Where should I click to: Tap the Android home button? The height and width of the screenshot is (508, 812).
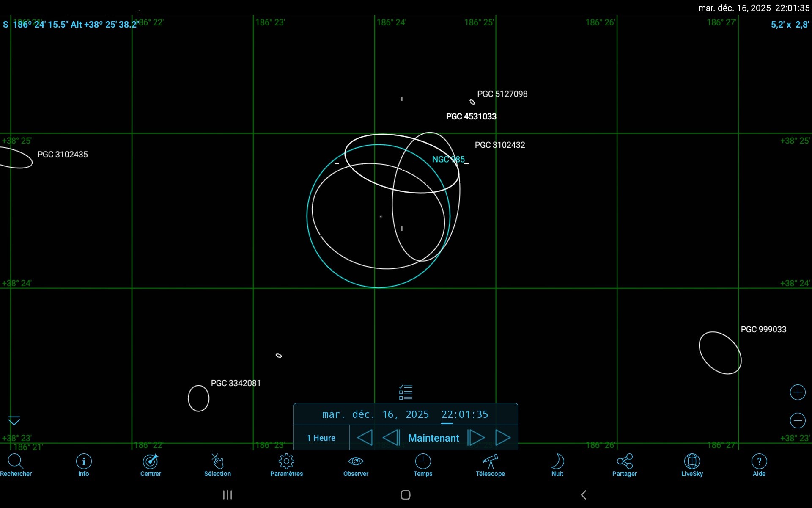click(x=406, y=495)
